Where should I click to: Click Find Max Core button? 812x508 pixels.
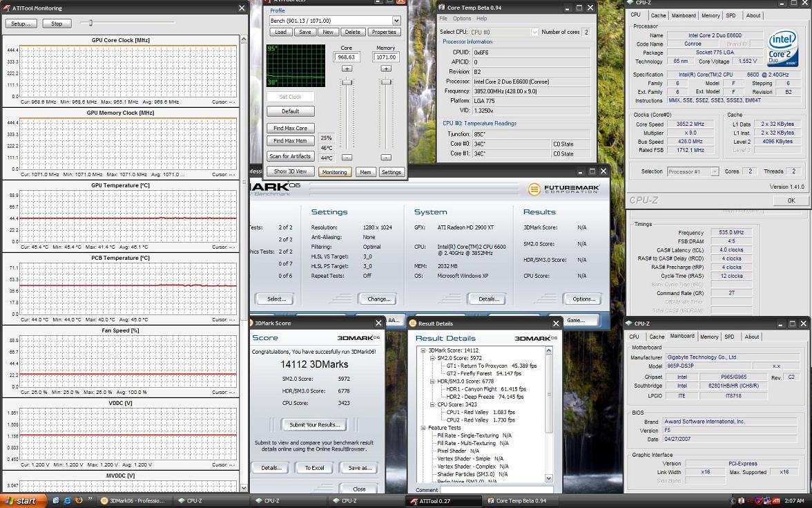(x=291, y=128)
